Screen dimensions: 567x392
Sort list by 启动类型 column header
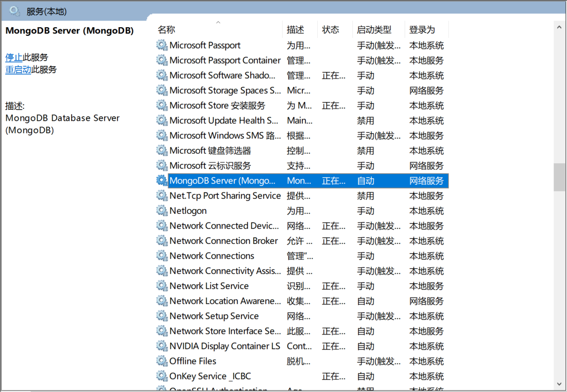coord(374,30)
